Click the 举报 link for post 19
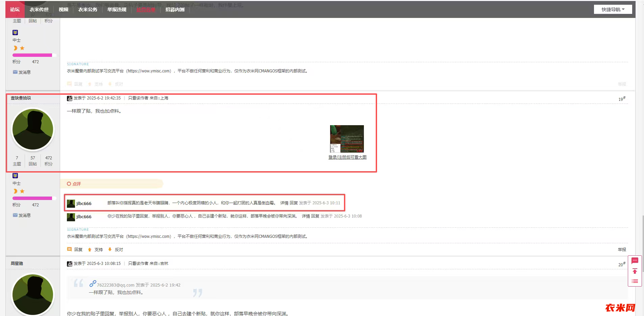This screenshot has width=644, height=316. 622,250
